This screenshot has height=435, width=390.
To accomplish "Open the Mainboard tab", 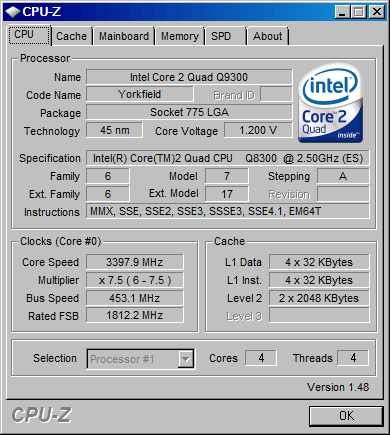I will 124,36.
